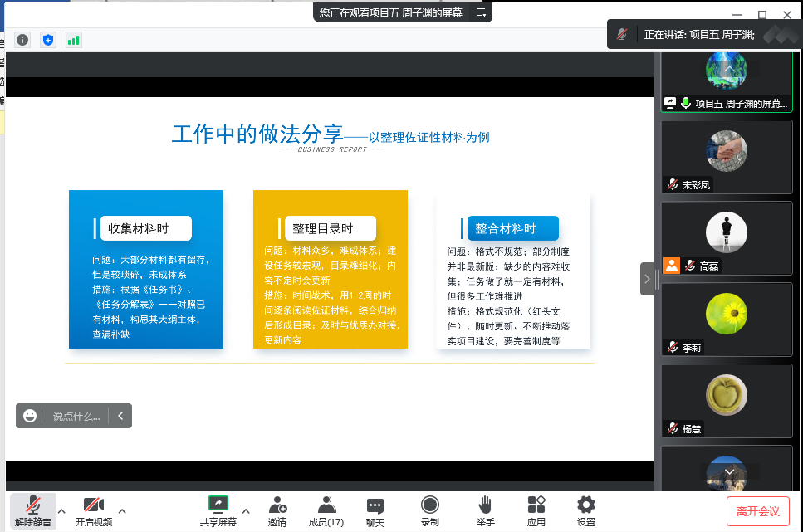Open the 聊天 chat panel
The image size is (803, 532).
pos(375,511)
